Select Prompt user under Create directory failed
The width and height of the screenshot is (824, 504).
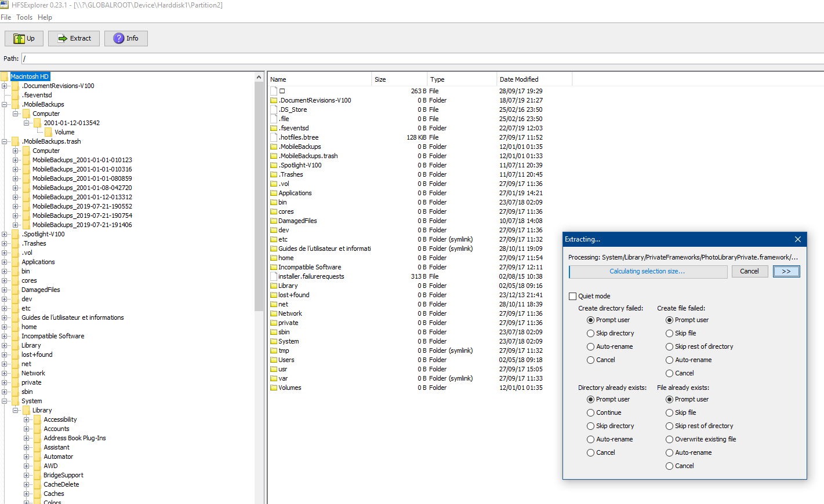pyautogui.click(x=590, y=320)
